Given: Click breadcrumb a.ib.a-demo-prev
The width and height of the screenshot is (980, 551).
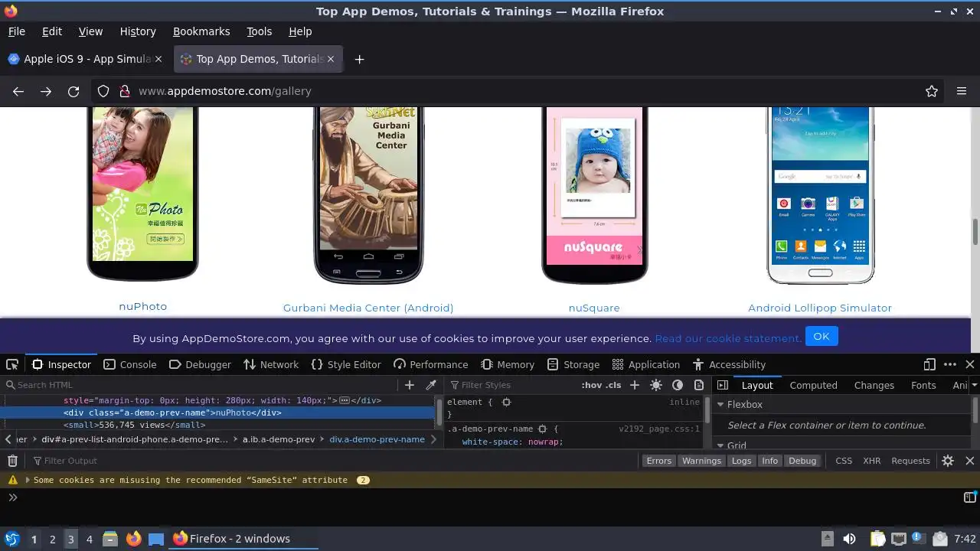Looking at the screenshot, I should 279,439.
